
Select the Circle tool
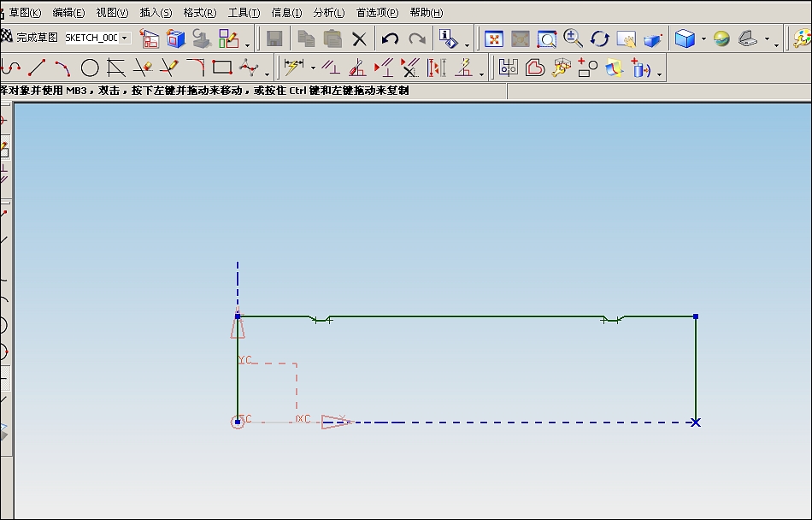coord(90,68)
